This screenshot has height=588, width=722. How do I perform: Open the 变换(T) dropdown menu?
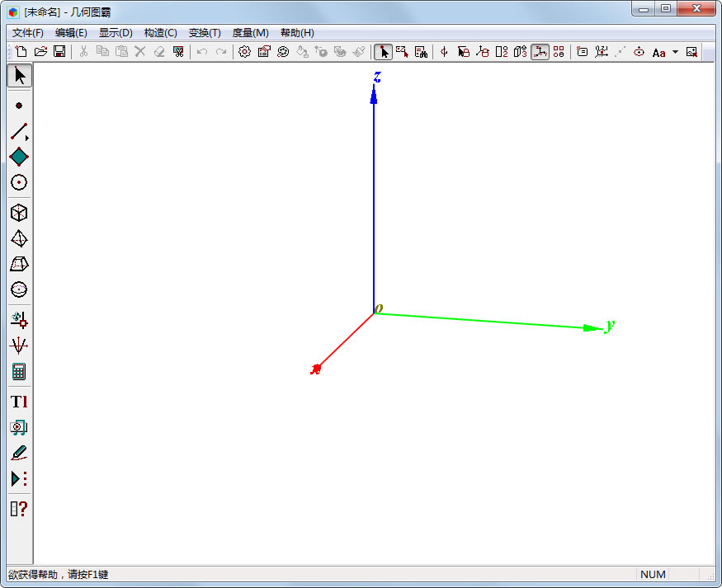coord(205,33)
